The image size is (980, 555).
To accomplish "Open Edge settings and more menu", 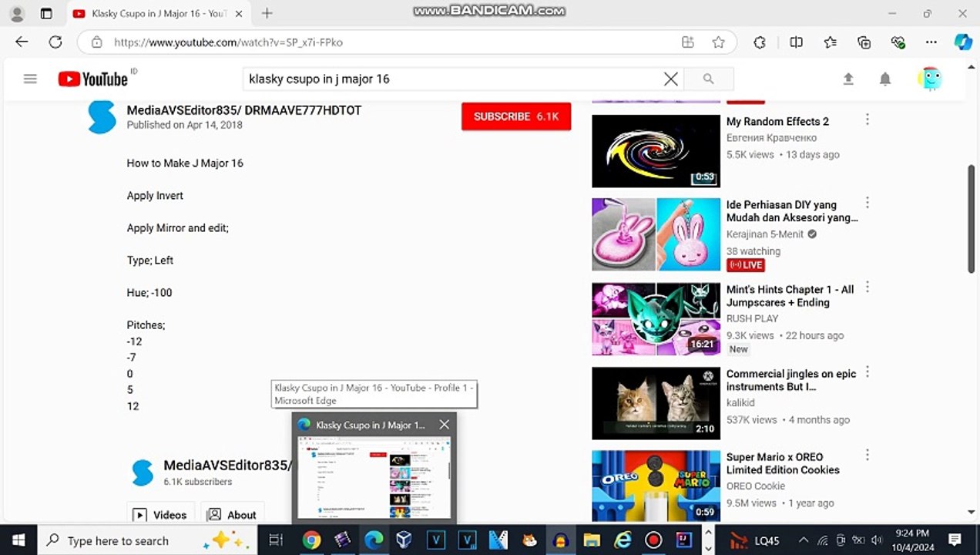I will tap(931, 42).
